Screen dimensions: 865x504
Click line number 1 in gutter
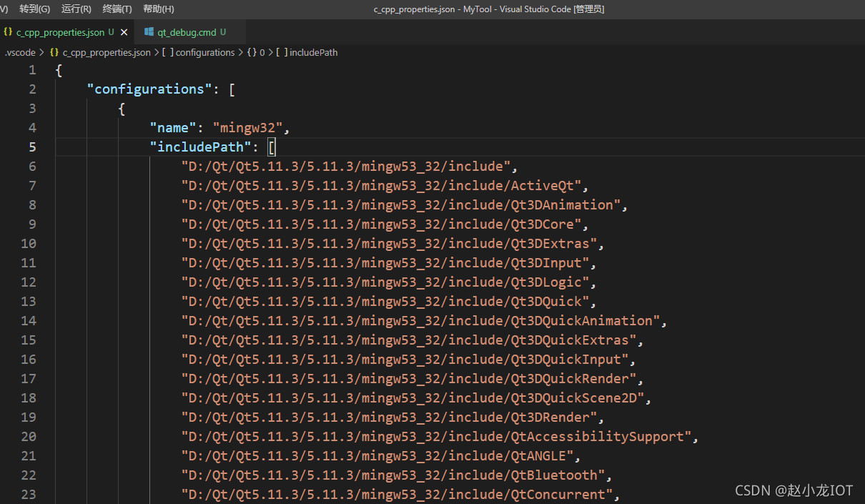(32, 70)
